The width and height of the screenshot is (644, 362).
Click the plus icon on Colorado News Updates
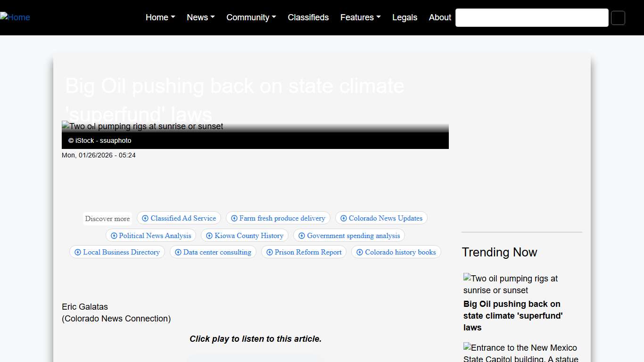[x=344, y=218]
